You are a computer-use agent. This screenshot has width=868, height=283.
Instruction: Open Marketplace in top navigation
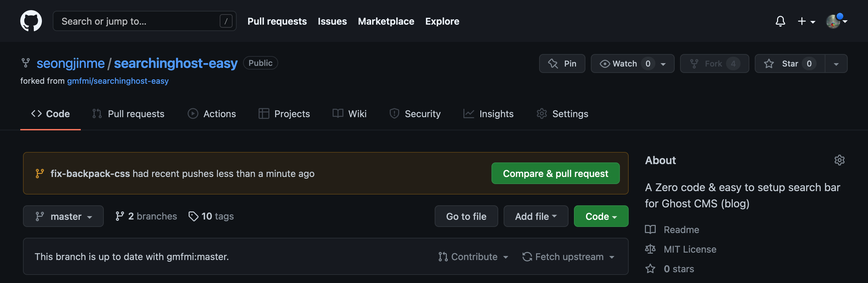(x=386, y=21)
